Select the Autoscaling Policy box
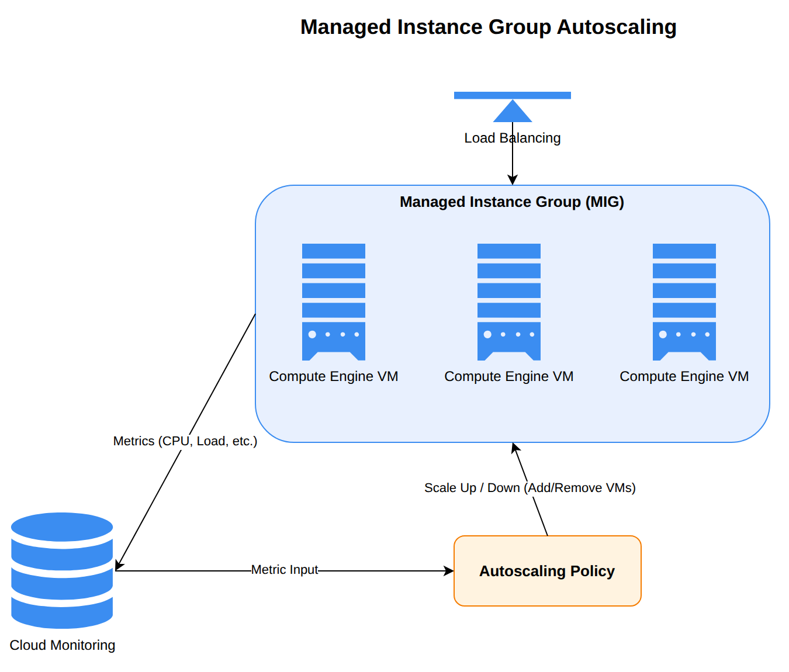The height and width of the screenshot is (672, 789). [x=548, y=571]
